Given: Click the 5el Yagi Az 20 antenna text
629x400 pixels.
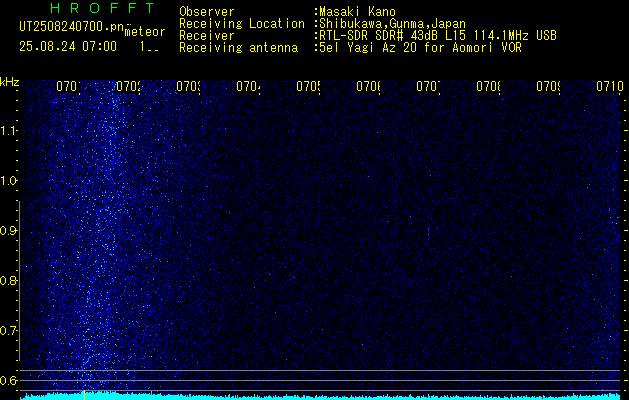Looking at the screenshot, I should [x=420, y=48].
